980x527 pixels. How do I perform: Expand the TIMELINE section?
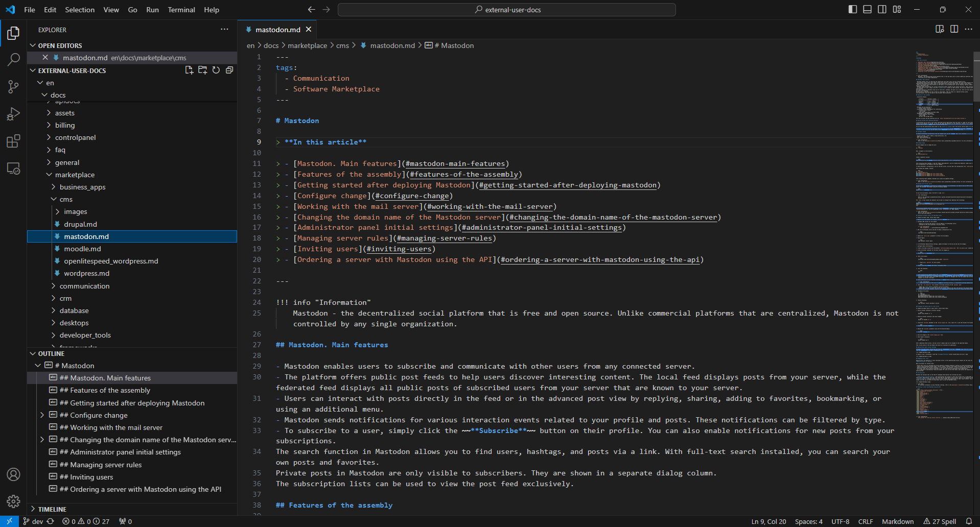pyautogui.click(x=52, y=509)
